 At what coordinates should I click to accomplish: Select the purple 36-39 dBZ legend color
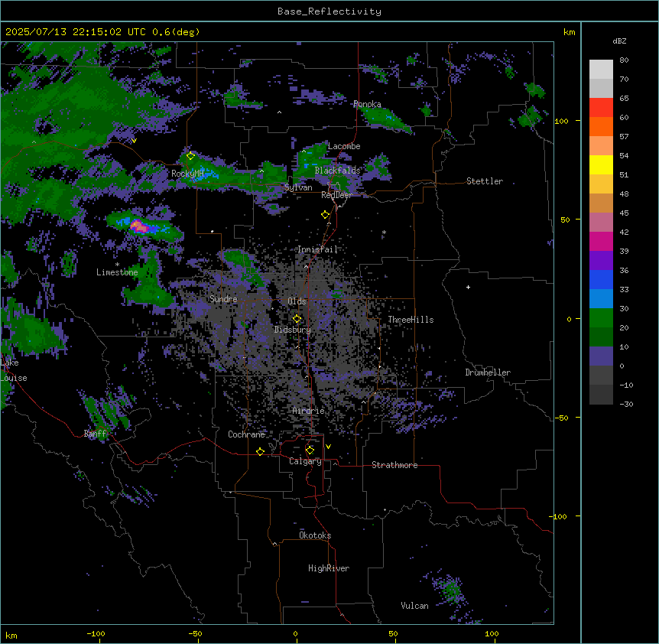tap(601, 260)
